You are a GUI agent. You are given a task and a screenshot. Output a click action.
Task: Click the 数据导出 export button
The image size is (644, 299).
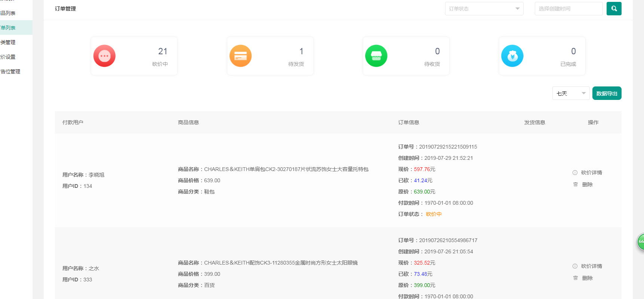click(x=607, y=93)
